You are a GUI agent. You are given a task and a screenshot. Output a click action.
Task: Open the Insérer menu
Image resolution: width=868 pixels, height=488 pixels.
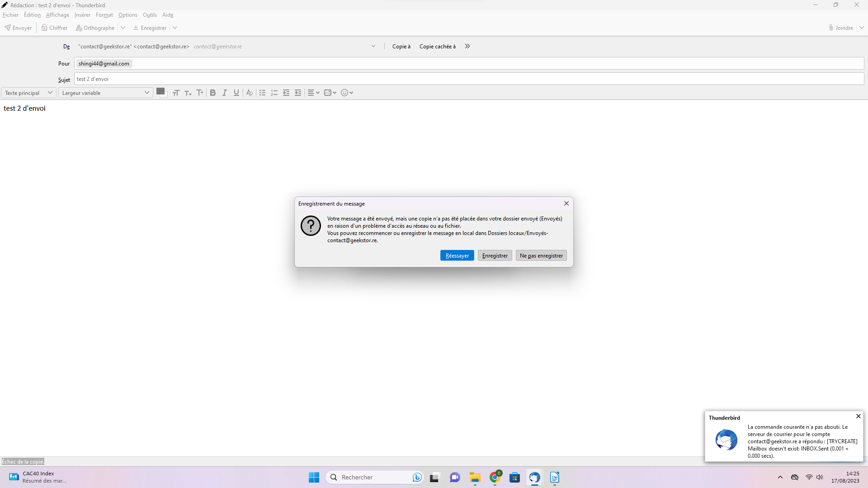(x=82, y=15)
